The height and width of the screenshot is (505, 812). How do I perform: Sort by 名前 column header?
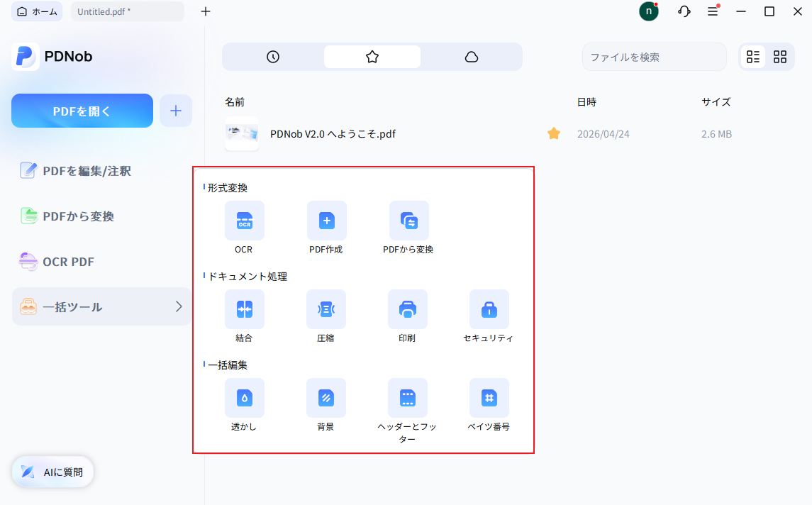(x=235, y=102)
